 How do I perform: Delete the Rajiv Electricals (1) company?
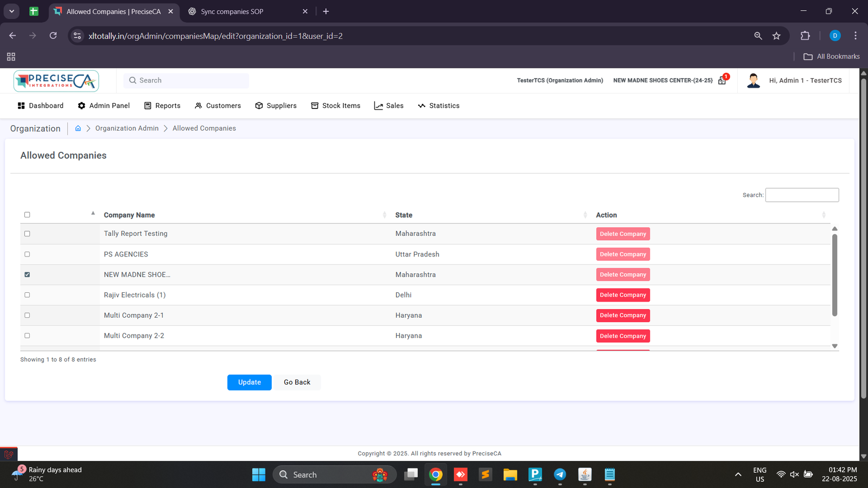[623, 295]
